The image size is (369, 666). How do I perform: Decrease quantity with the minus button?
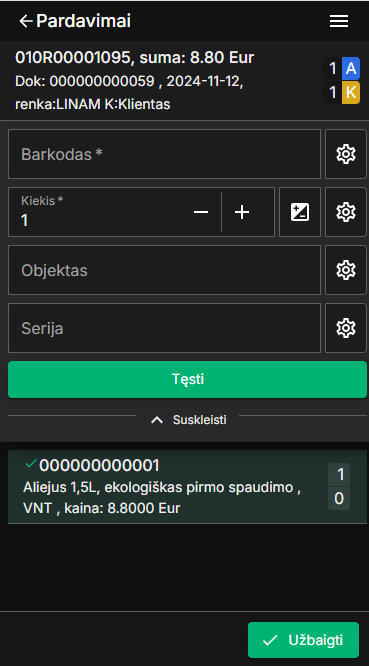[x=201, y=212]
